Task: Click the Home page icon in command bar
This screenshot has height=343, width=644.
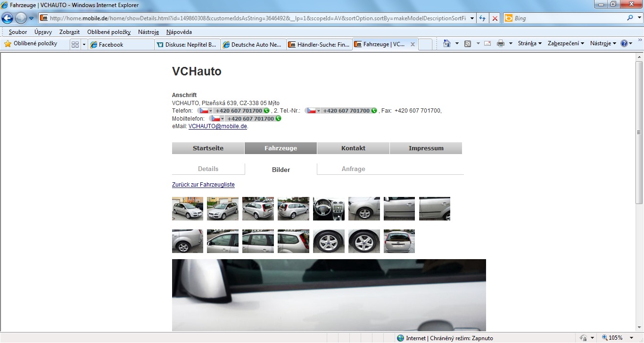Action: pyautogui.click(x=447, y=44)
